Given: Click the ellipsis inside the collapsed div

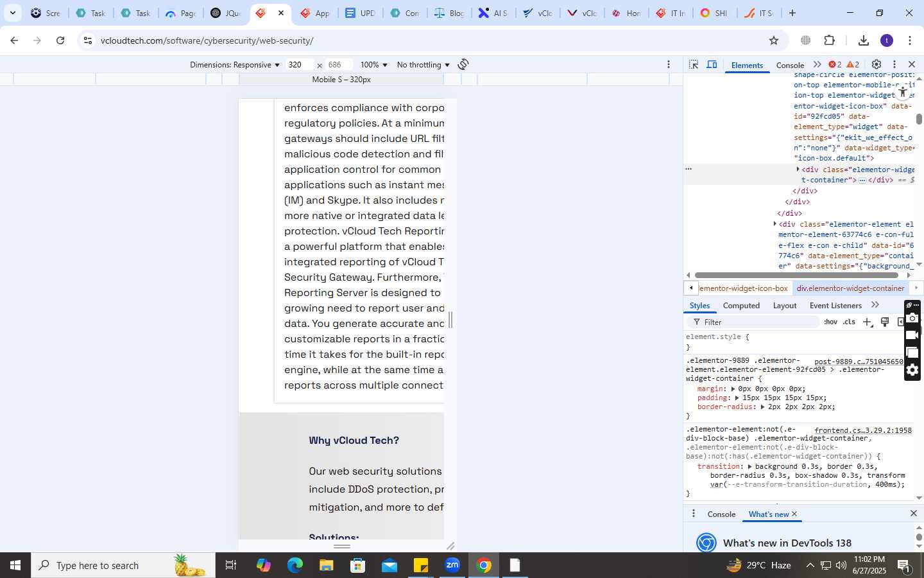Looking at the screenshot, I should (862, 180).
